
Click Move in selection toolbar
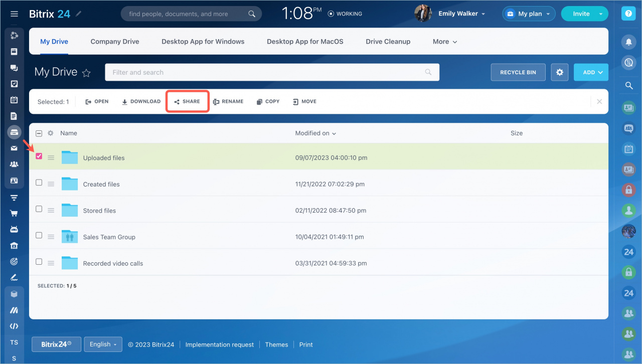coord(304,101)
